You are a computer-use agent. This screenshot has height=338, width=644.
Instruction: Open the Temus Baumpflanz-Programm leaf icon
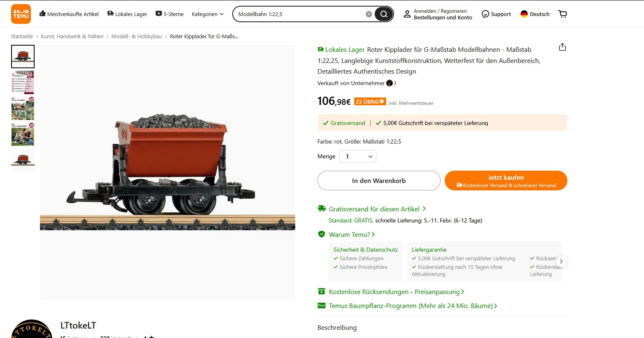322,306
